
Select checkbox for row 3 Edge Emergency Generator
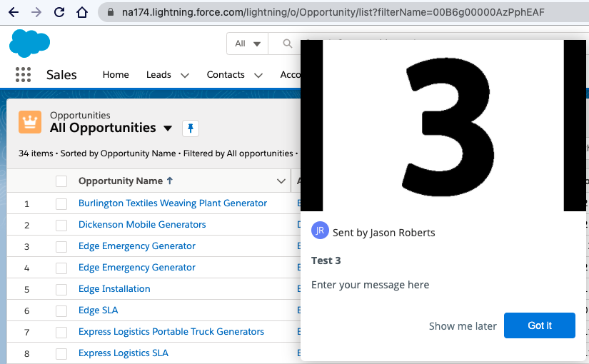[61, 246]
